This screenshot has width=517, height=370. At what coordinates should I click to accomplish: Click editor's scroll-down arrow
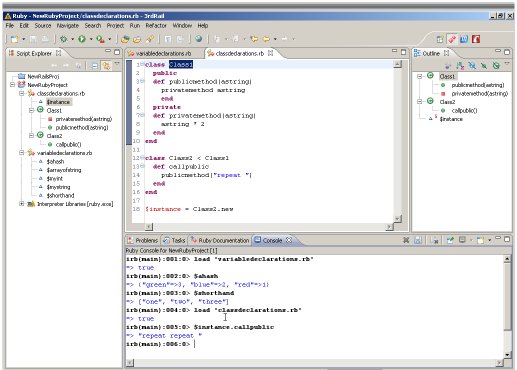[397, 219]
